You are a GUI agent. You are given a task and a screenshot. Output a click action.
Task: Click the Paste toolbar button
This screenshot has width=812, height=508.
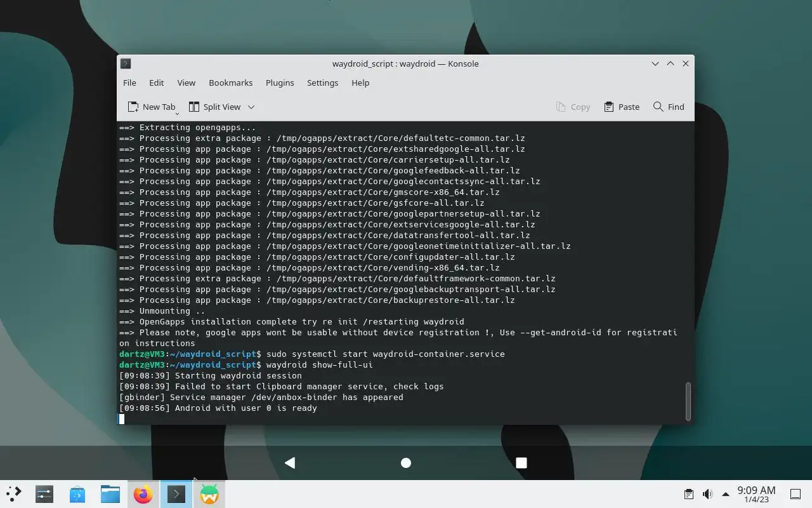pyautogui.click(x=622, y=107)
